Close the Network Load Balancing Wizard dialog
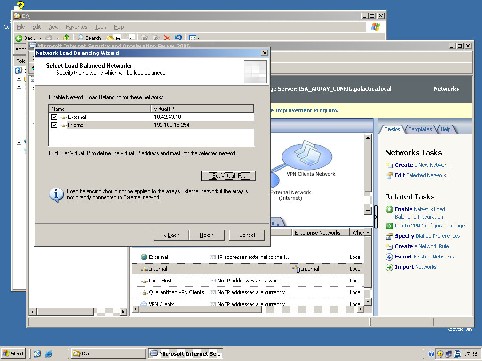The width and height of the screenshot is (482, 361). pos(264,53)
